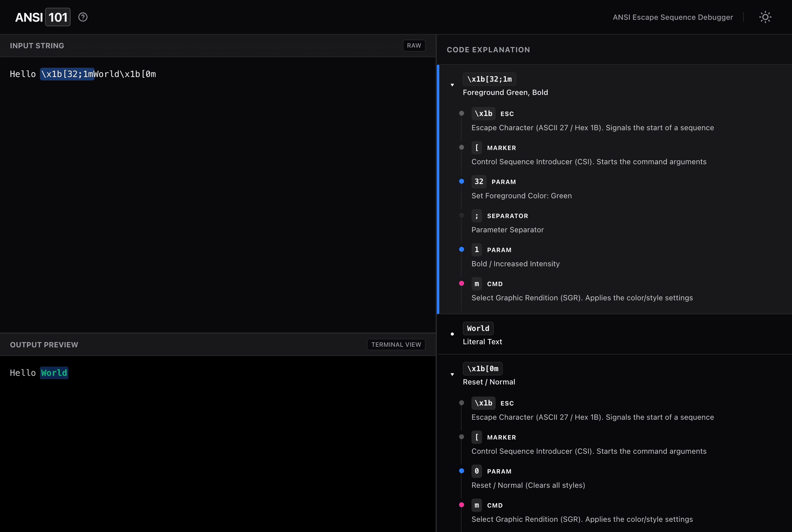Collapse the \x1b[0m Reset sequence
Image resolution: width=792 pixels, height=532 pixels.
[452, 375]
